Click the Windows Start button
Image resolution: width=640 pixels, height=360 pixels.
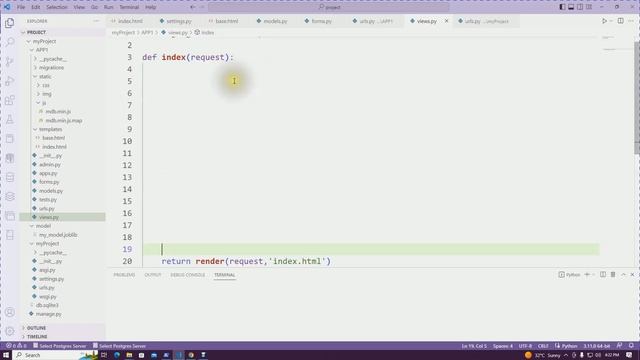click(6, 355)
